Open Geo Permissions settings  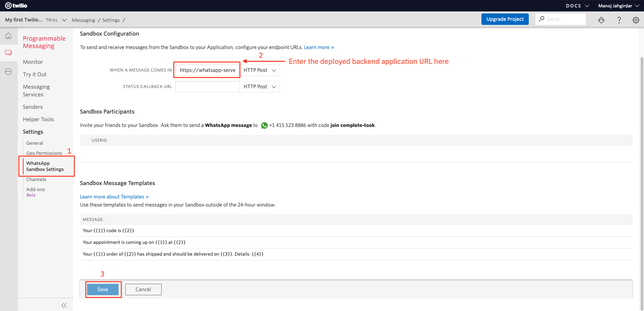(x=44, y=153)
